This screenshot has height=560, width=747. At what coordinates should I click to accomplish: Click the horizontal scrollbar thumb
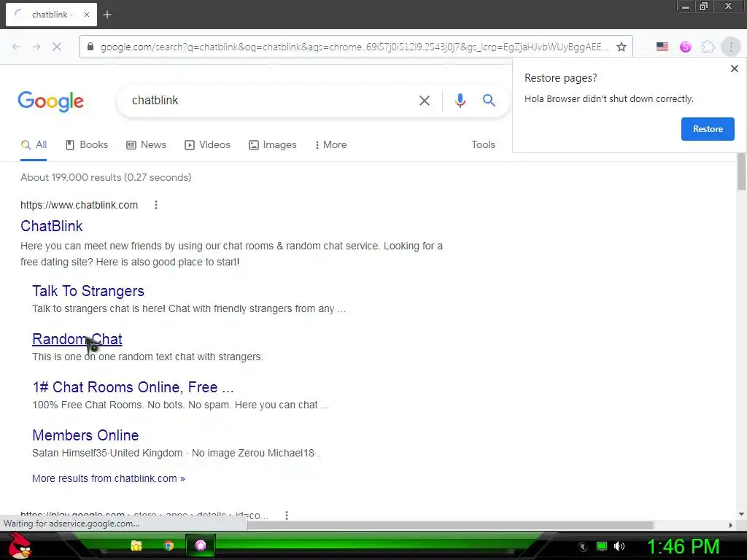(450, 525)
